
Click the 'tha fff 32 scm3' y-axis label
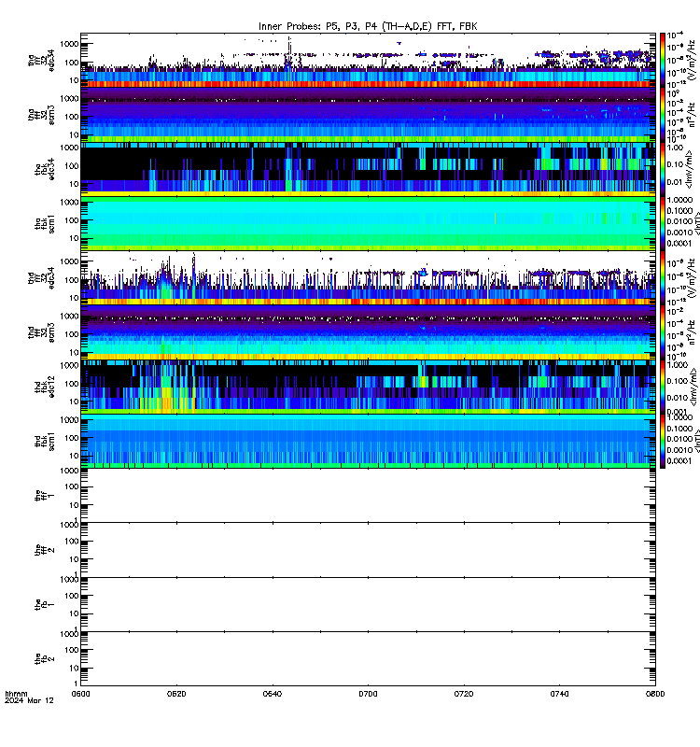(x=41, y=115)
